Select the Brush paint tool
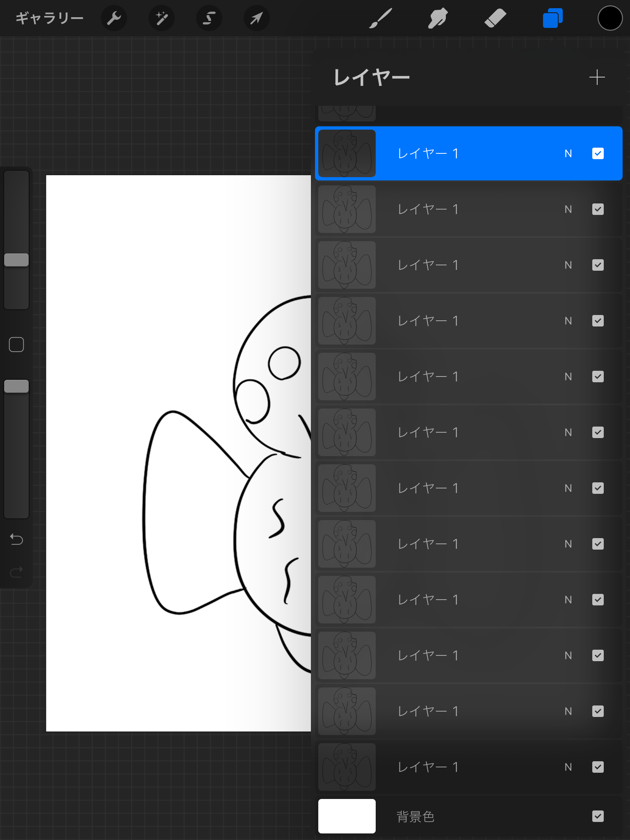Screen dimensions: 630x840 pos(381,18)
